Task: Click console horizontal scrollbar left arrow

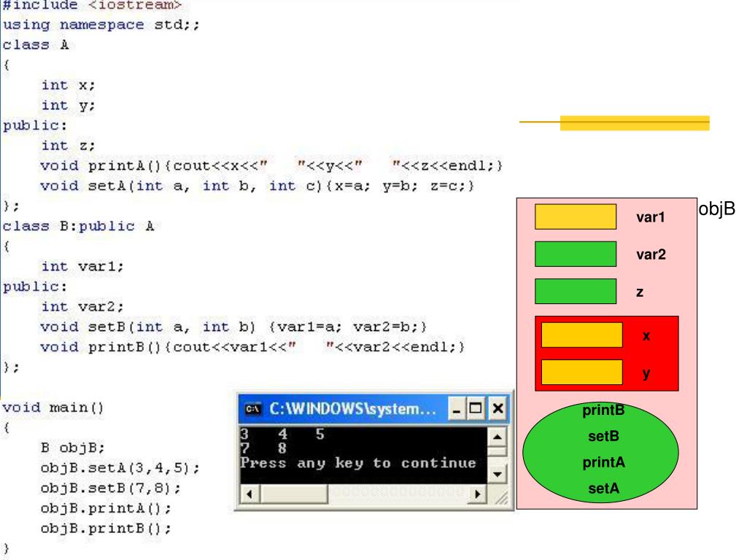Action: tap(249, 494)
